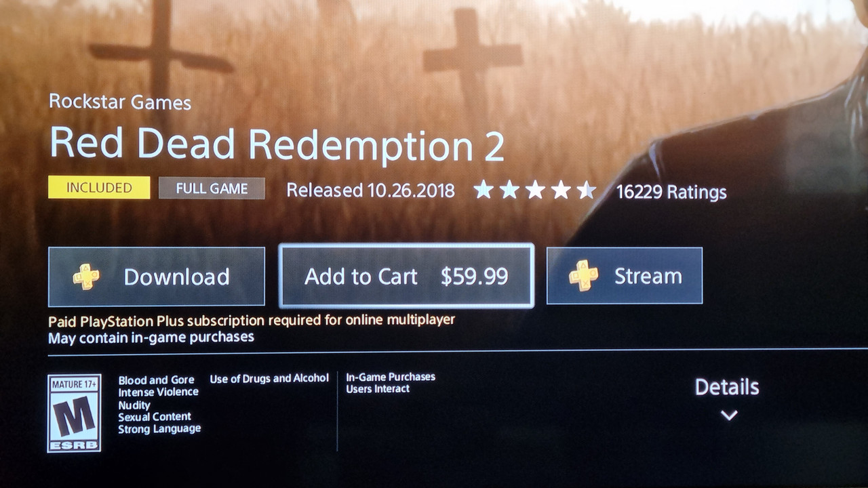The height and width of the screenshot is (488, 868).
Task: Open the Rockstar Games publisher link
Action: point(120,102)
